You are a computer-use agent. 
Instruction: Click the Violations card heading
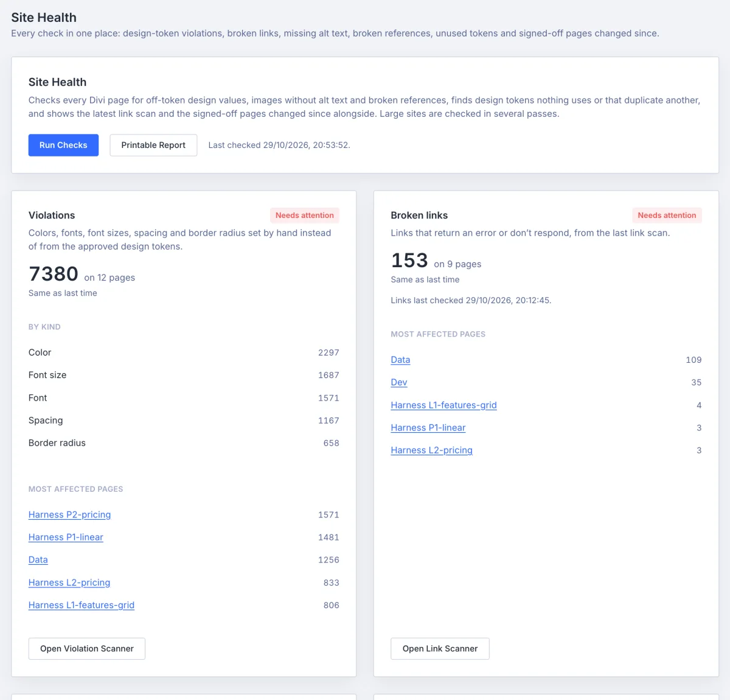click(52, 215)
